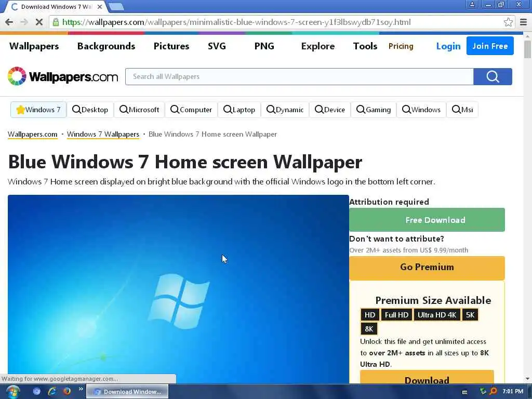Open the Chrome hamburger menu

(x=523, y=22)
